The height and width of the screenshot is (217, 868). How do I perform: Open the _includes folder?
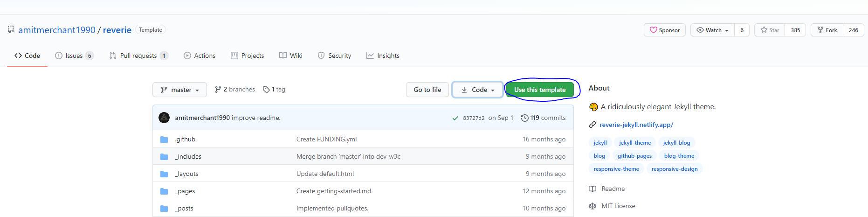click(x=188, y=156)
